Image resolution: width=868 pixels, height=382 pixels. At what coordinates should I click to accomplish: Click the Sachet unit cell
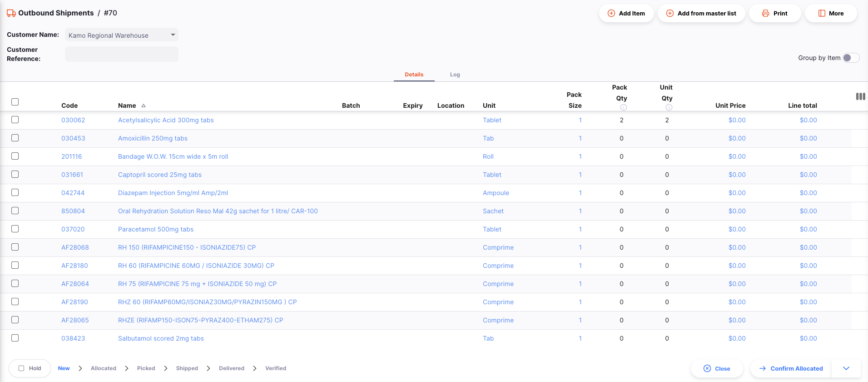tap(493, 211)
